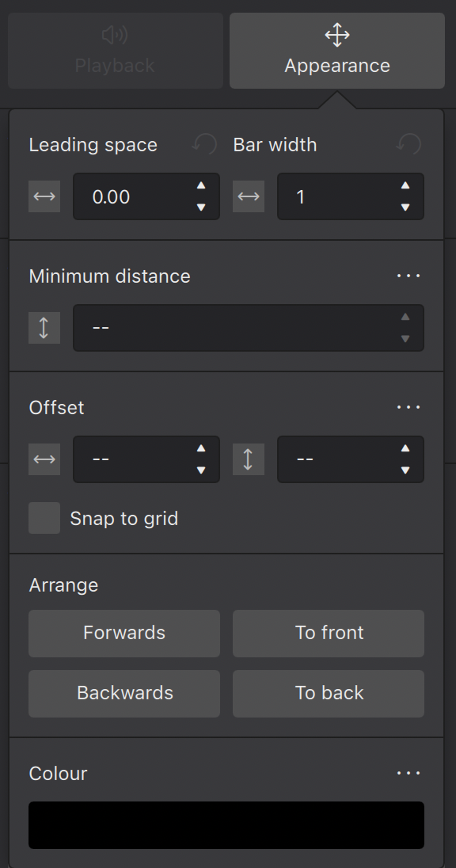456x868 pixels.
Task: Click the To front arrange button
Action: tap(328, 634)
